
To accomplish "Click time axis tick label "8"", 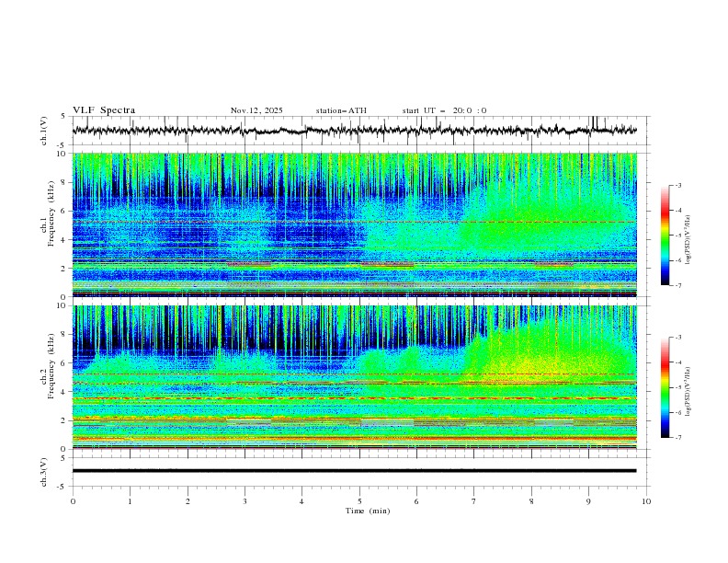I will [x=531, y=501].
